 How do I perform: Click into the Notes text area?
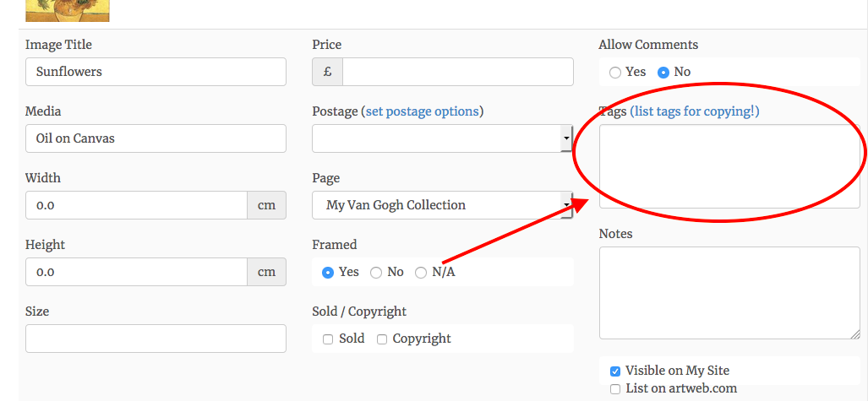(729, 292)
